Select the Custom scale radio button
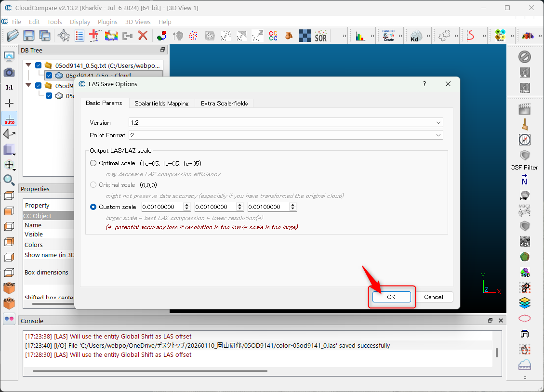Viewport: 544px width, 392px height. point(93,207)
